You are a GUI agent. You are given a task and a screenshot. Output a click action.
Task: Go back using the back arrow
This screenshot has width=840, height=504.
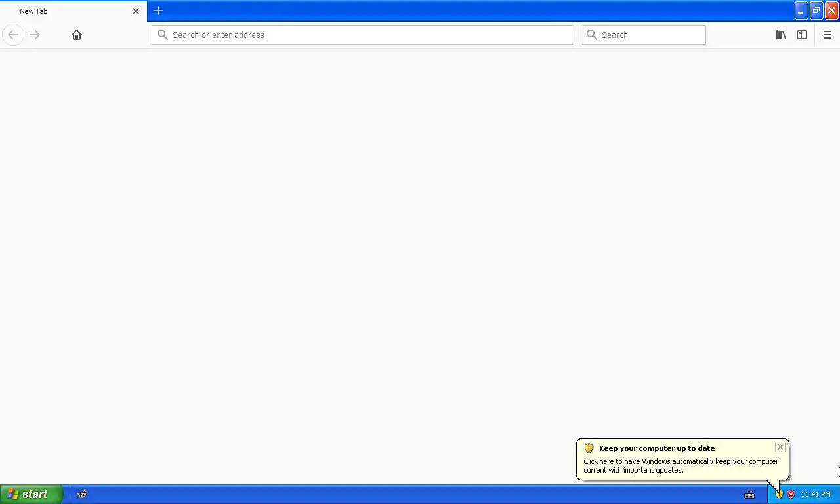(13, 35)
